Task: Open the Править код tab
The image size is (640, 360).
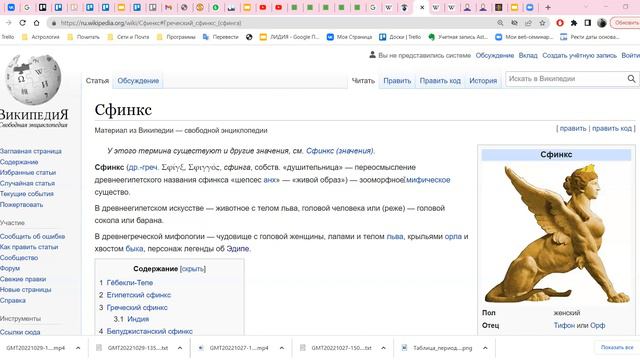Action: click(x=440, y=81)
